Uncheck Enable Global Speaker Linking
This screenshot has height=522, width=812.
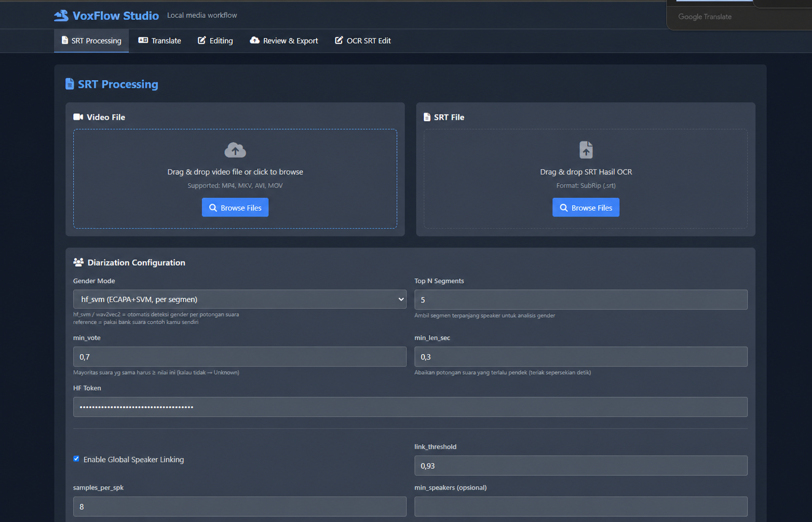(x=76, y=459)
